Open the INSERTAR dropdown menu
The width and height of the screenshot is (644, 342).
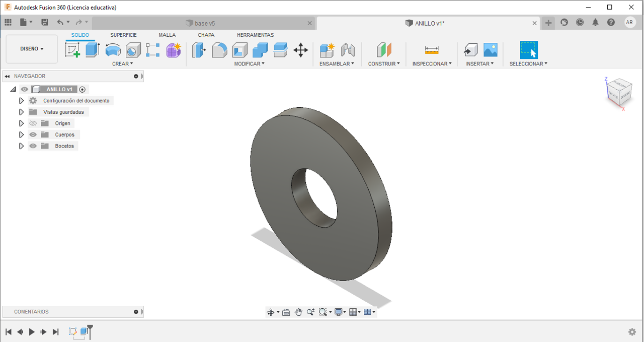(x=480, y=64)
